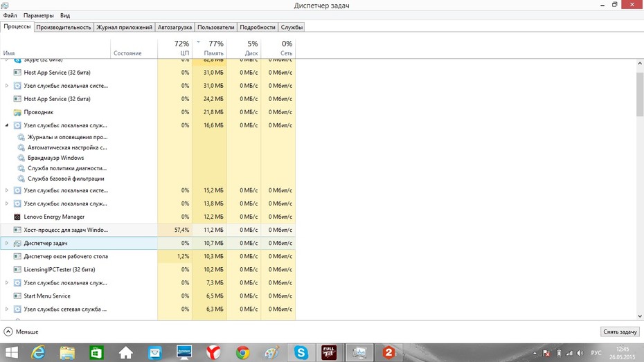644x362 pixels.
Task: Click the Журналы и оповещения service icon
Action: 21,137
